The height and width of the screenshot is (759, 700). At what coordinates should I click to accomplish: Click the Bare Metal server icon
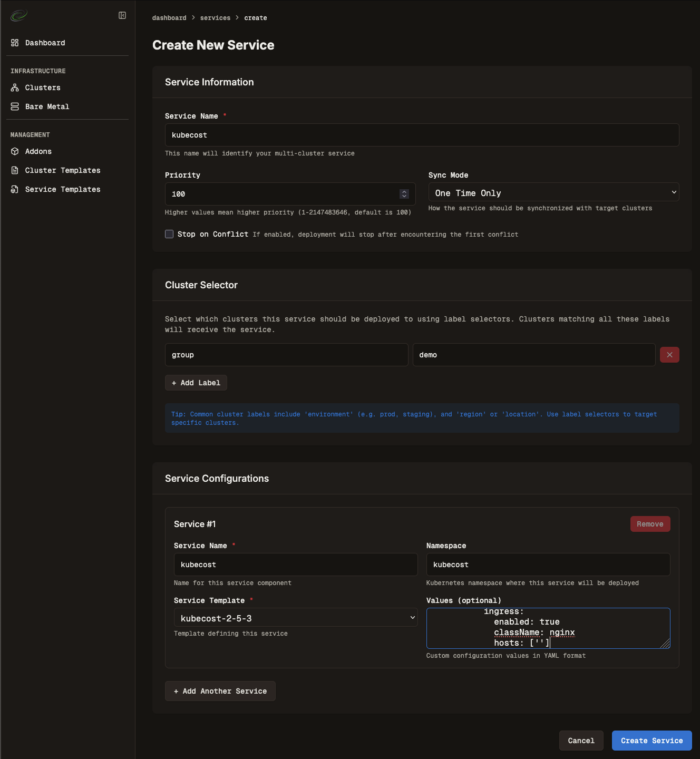pyautogui.click(x=15, y=106)
